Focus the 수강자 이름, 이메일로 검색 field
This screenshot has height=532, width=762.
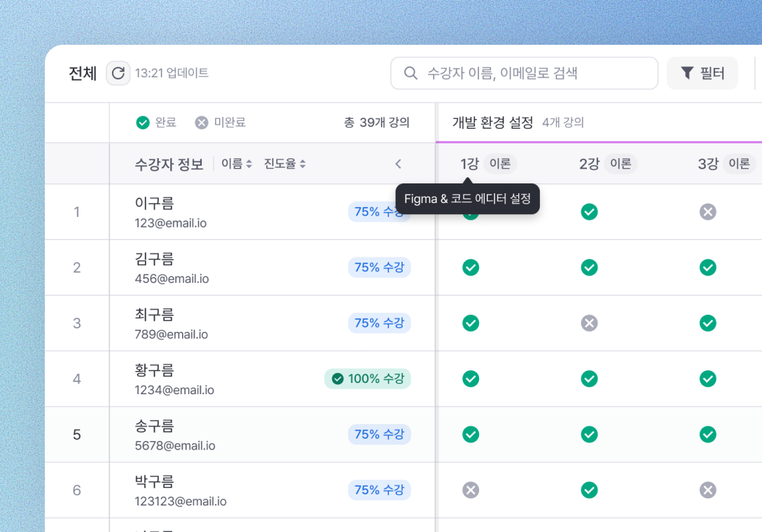532,73
